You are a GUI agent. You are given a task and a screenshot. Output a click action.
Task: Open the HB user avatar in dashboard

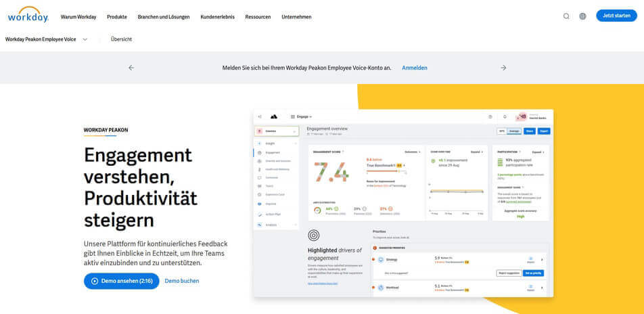point(522,116)
